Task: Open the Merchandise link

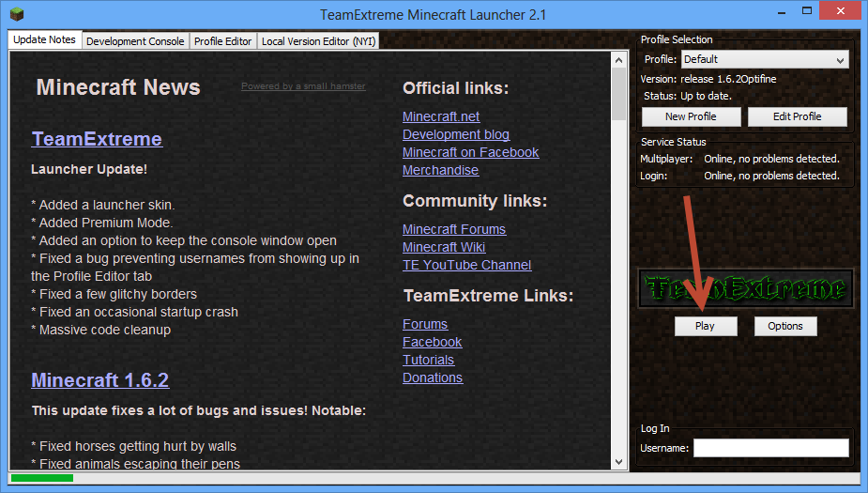Action: click(x=441, y=170)
